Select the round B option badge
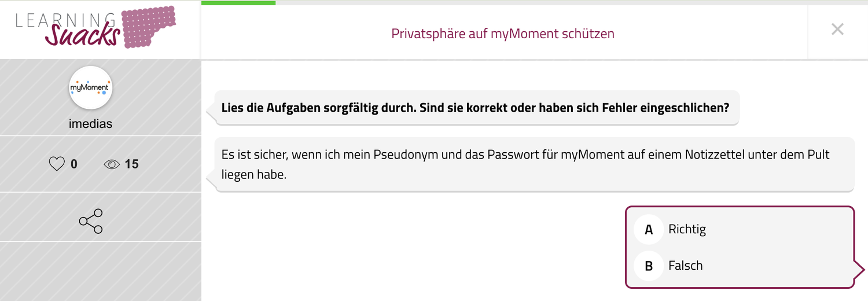This screenshot has width=868, height=301. coord(649,266)
